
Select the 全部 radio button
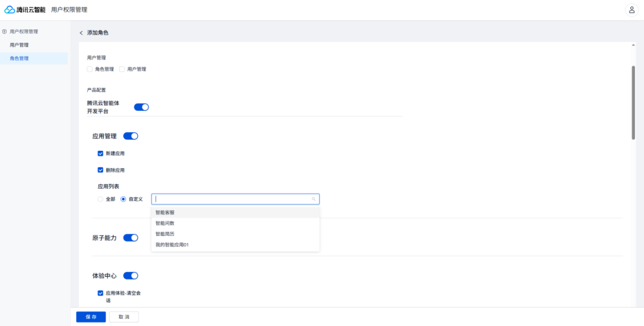(100, 199)
